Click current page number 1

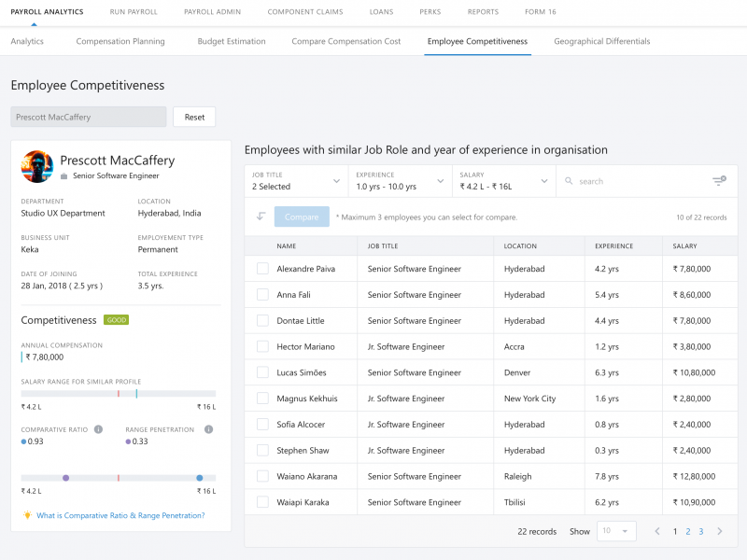(675, 531)
